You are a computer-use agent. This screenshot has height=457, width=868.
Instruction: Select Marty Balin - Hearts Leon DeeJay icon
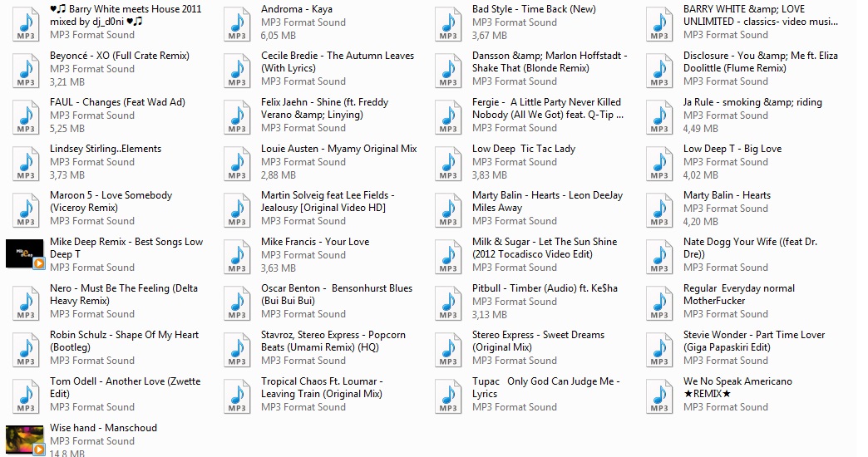click(x=448, y=210)
